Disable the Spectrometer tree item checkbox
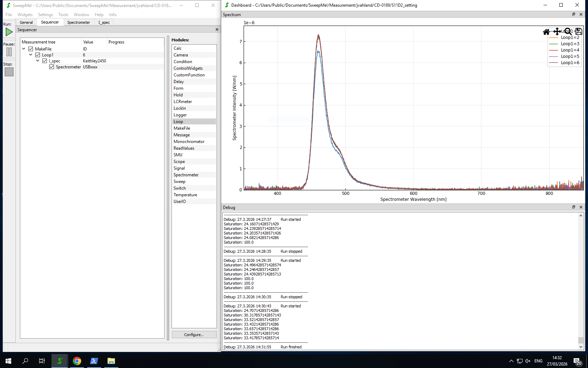This screenshot has width=588, height=368. pos(52,67)
